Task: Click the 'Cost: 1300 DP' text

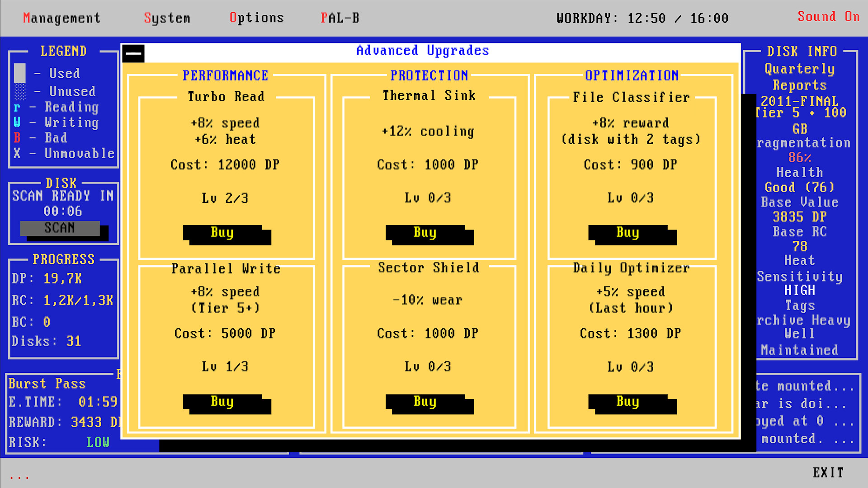Action: tap(630, 334)
